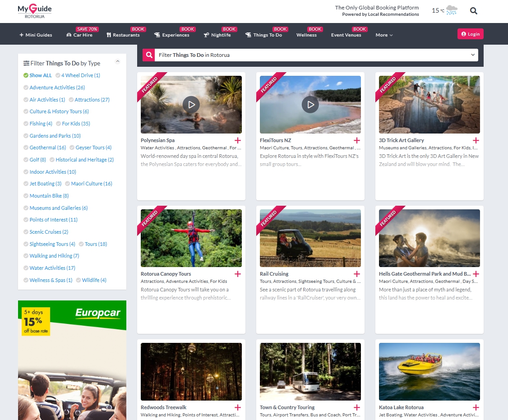Add Town & Country Touring with plus icon
The height and width of the screenshot is (420, 508).
357,407
